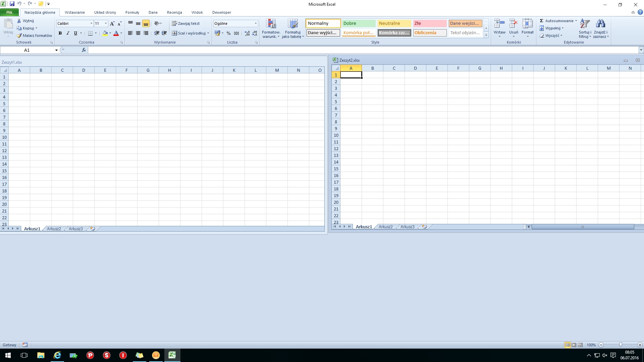Apply the cell borders icon
Screen dimensions: 644x362
point(90,33)
